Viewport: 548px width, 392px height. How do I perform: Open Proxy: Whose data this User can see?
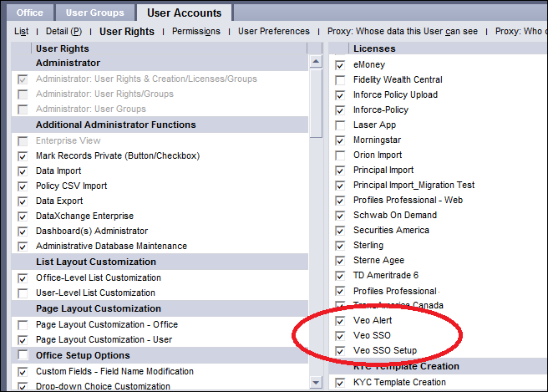pyautogui.click(x=403, y=32)
